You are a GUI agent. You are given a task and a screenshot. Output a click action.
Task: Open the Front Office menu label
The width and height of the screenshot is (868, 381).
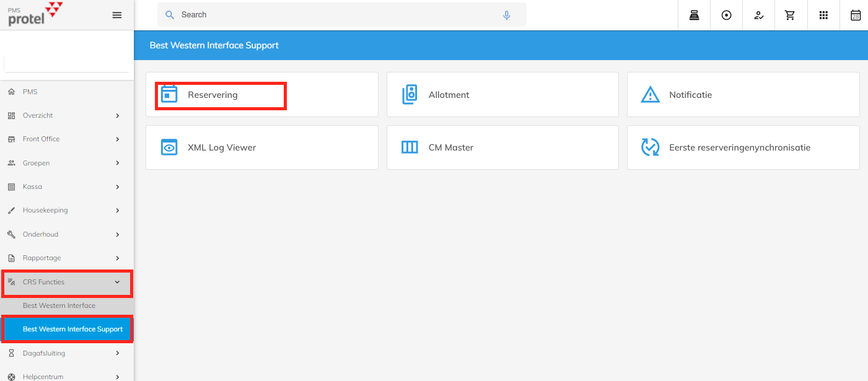click(x=42, y=139)
